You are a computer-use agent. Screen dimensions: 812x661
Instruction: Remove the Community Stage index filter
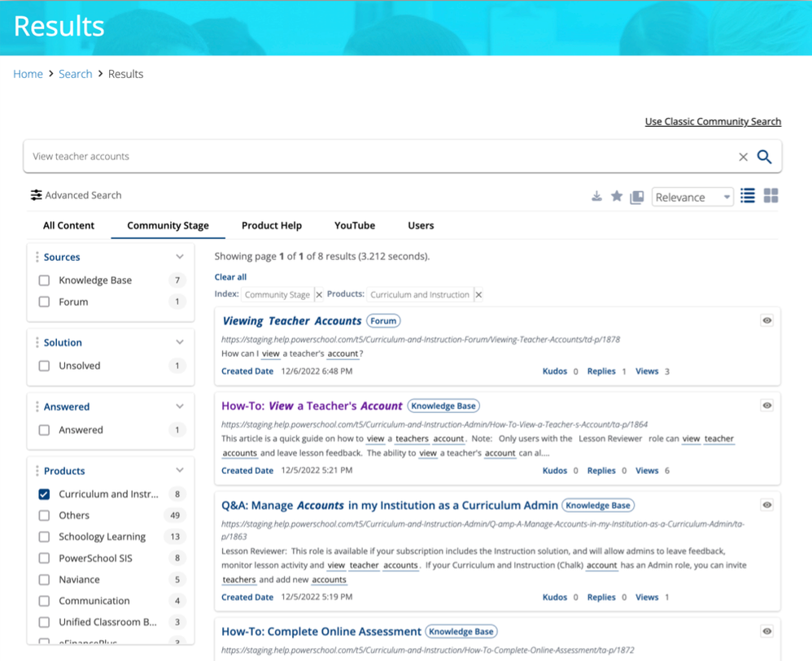[x=319, y=295]
